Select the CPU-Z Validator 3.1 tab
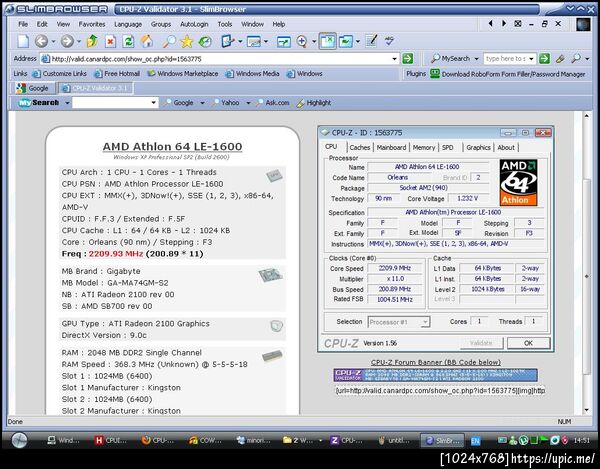The image size is (600, 469). (x=96, y=88)
